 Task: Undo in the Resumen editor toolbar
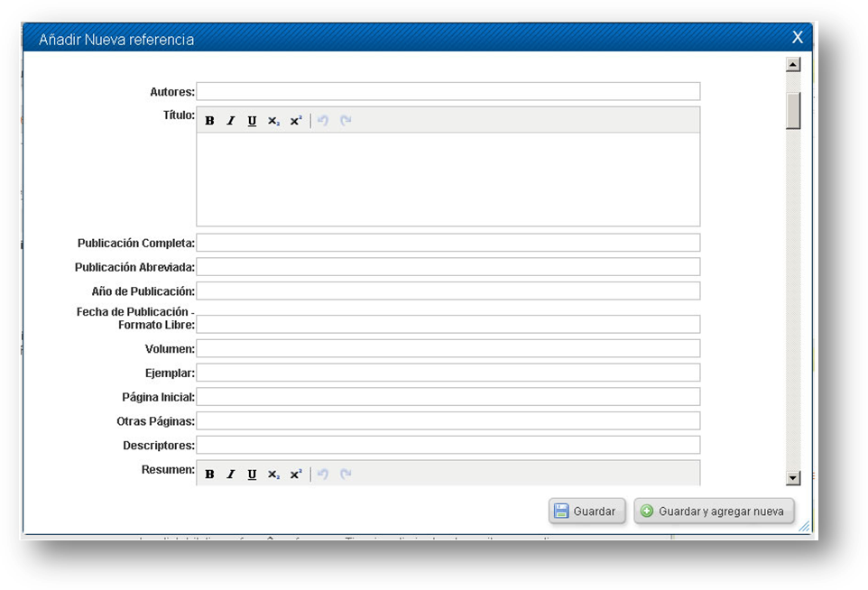323,475
